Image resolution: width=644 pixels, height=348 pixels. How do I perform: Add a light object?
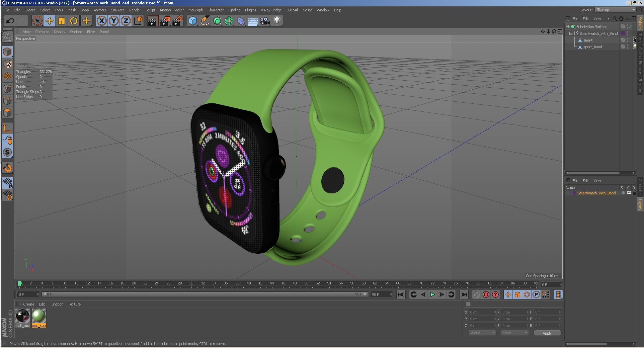pos(277,21)
